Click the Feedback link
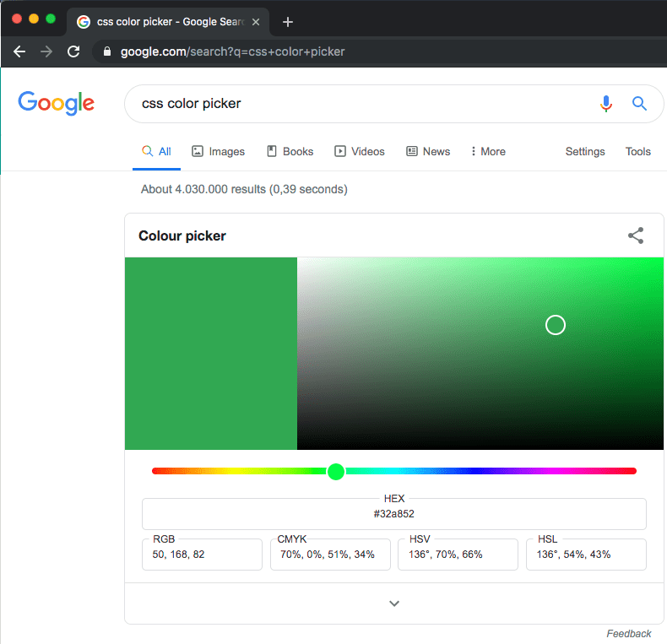The height and width of the screenshot is (644, 667). (628, 633)
